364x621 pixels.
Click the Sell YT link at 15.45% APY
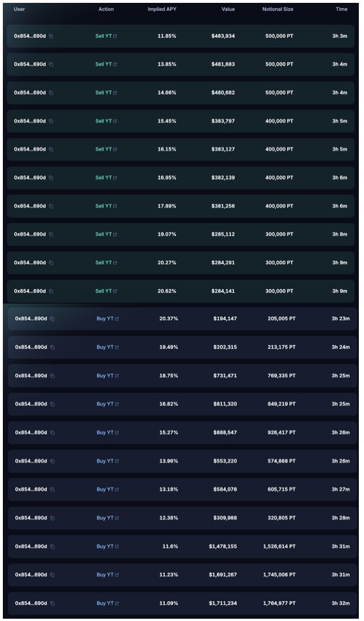[104, 121]
